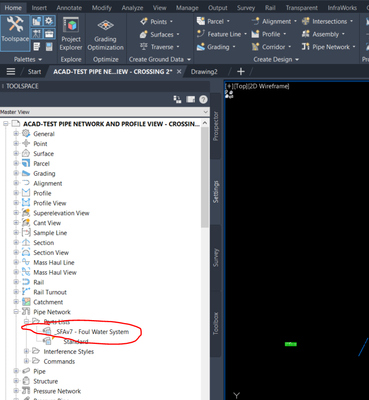Click the Corridor tool icon
Viewport: 369px width, 400px height.
255,47
